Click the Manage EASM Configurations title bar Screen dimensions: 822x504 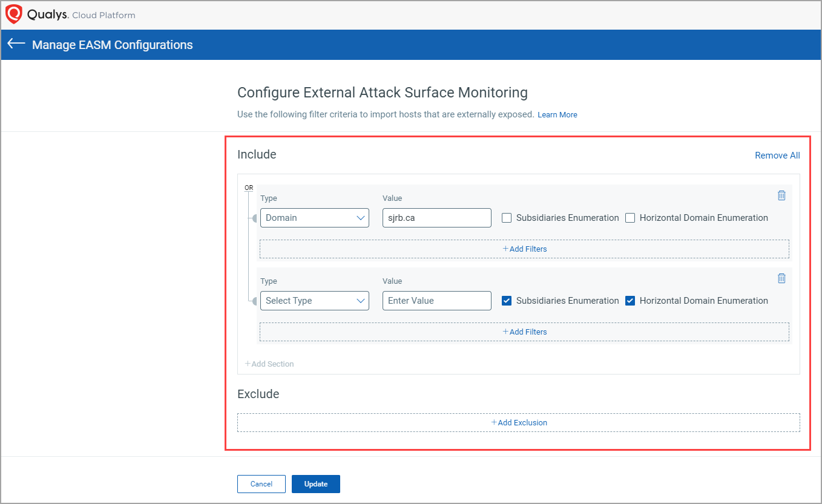[114, 44]
